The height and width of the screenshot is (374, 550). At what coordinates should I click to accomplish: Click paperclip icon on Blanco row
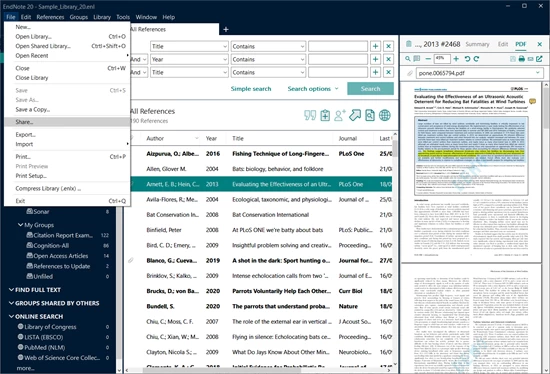(x=130, y=260)
